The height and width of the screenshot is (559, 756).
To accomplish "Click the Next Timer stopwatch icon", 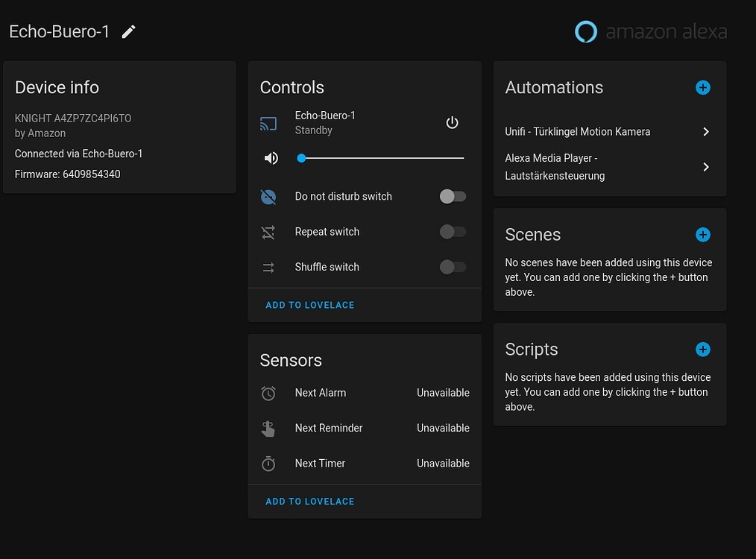I will point(268,463).
